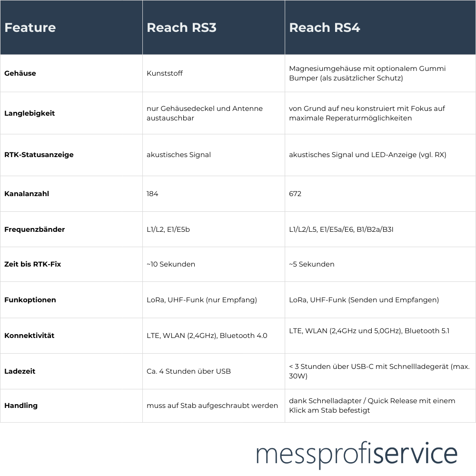Select the 184 channel count cell
Image resolution: width=476 pixels, height=476 pixels.
pyautogui.click(x=152, y=194)
